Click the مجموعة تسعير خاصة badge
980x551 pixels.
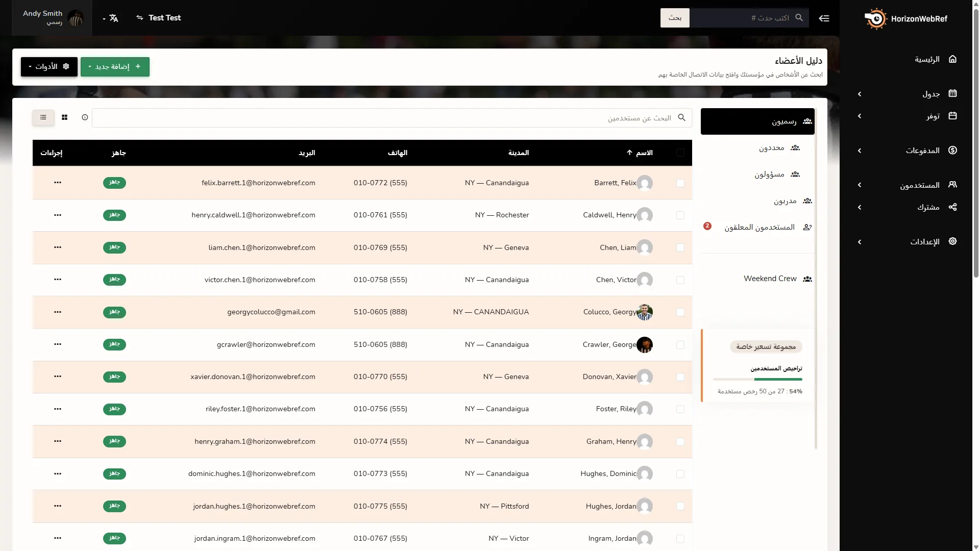(766, 347)
